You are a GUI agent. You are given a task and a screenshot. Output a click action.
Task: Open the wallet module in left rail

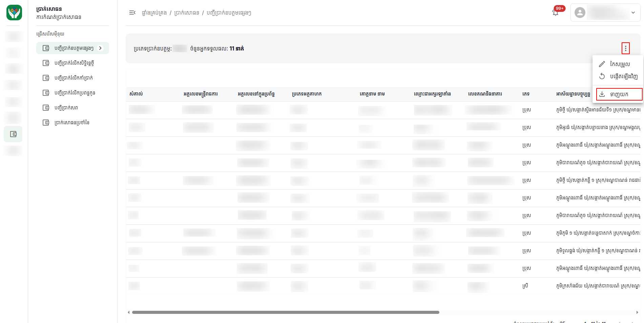(x=13, y=134)
